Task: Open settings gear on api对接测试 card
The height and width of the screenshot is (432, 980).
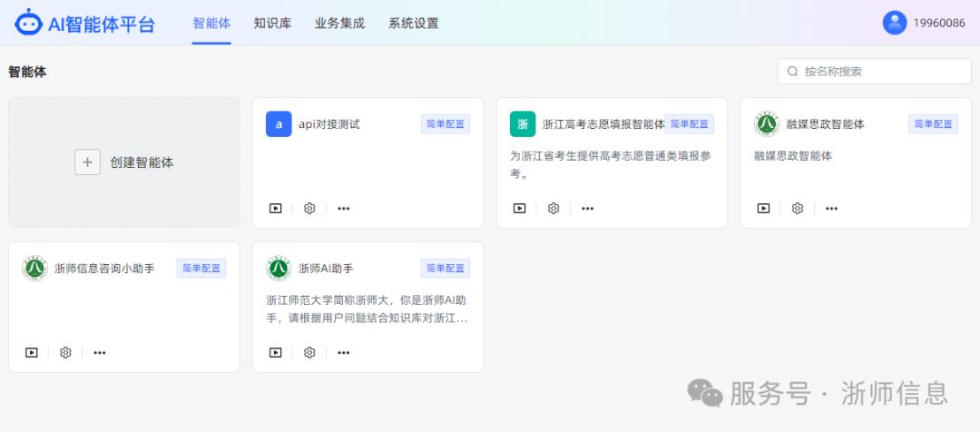Action: click(x=309, y=208)
